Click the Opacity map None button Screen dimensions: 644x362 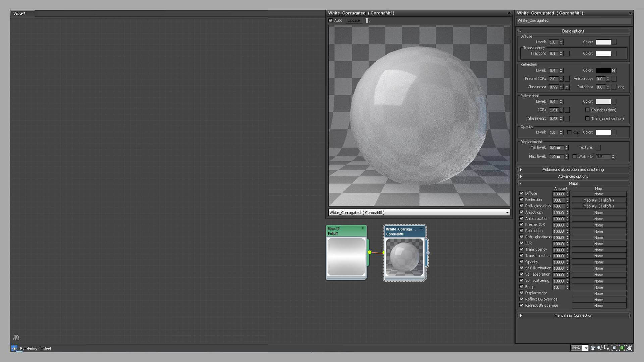point(599,262)
